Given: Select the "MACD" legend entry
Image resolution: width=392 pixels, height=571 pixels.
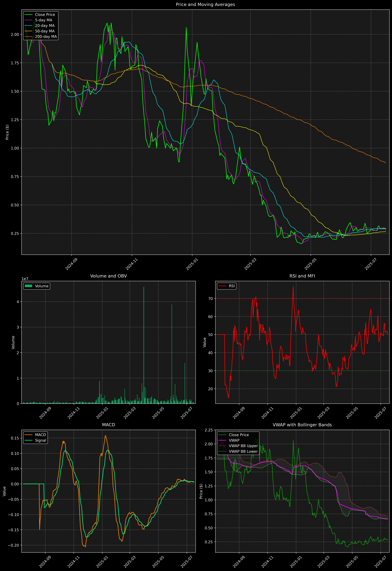Looking at the screenshot, I should click(41, 435).
